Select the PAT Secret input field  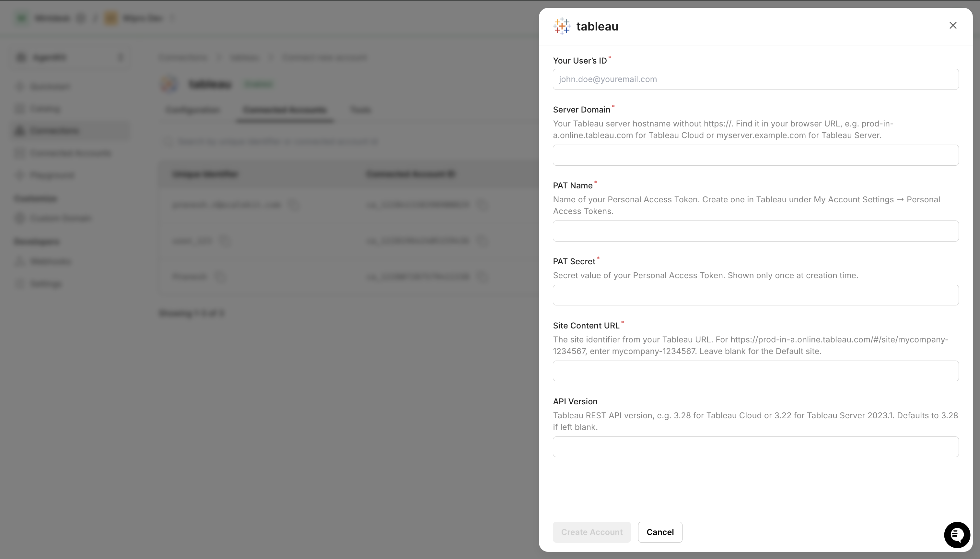[x=755, y=295]
